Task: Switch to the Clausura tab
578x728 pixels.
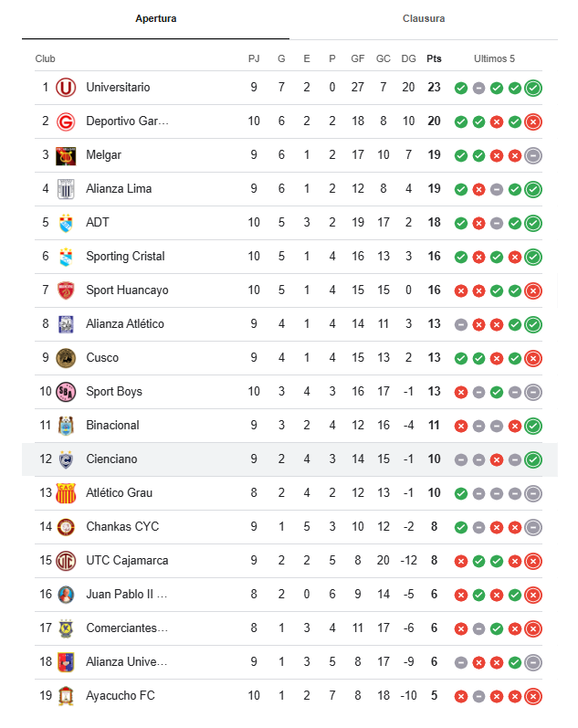Action: (424, 18)
